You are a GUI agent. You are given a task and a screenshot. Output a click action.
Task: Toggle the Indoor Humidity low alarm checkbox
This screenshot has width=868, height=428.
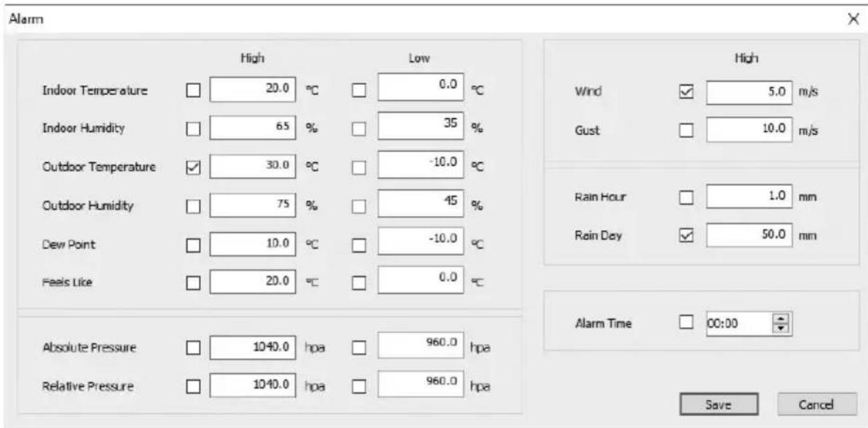coord(359,129)
